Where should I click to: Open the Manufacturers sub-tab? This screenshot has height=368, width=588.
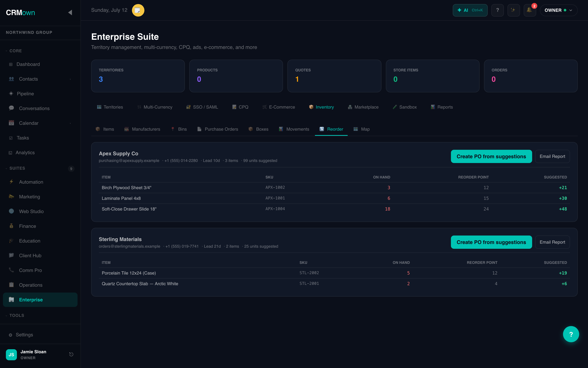pyautogui.click(x=142, y=129)
